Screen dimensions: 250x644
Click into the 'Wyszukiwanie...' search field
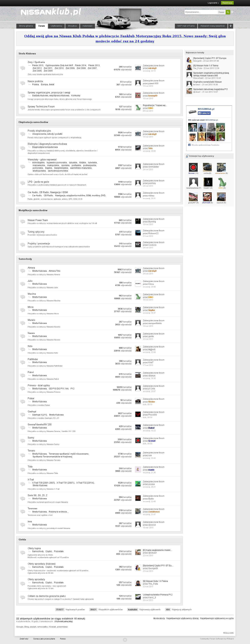[x=201, y=12]
